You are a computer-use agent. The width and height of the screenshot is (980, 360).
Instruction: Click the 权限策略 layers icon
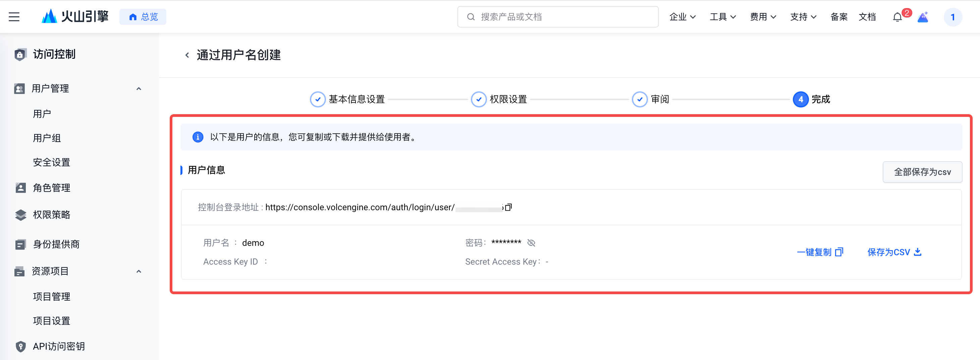[20, 215]
